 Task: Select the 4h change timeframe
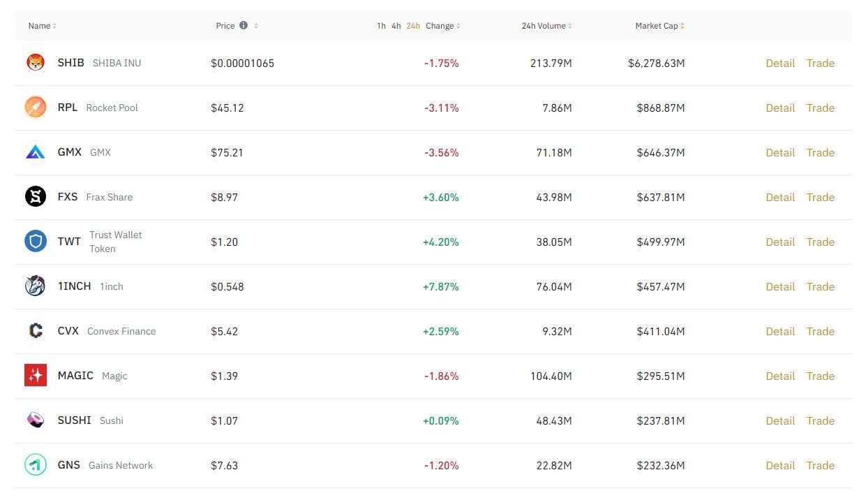coord(396,25)
